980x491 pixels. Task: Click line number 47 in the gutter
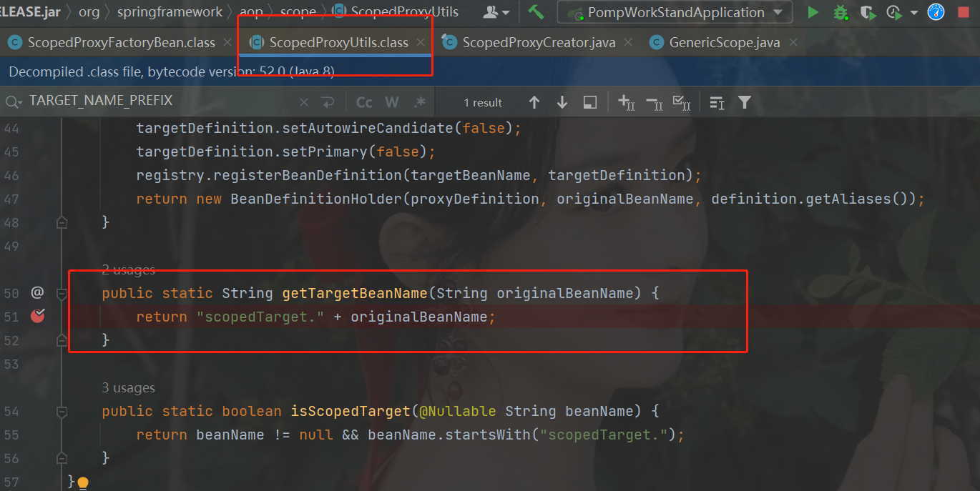pyautogui.click(x=11, y=199)
